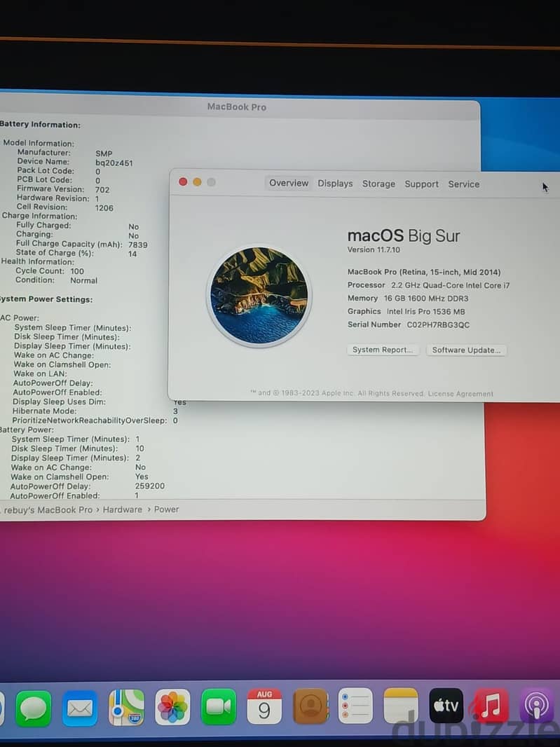Click MacBook Pro Retina 15-inch Mid 2014 text
The width and height of the screenshot is (560, 747).
pos(424,272)
